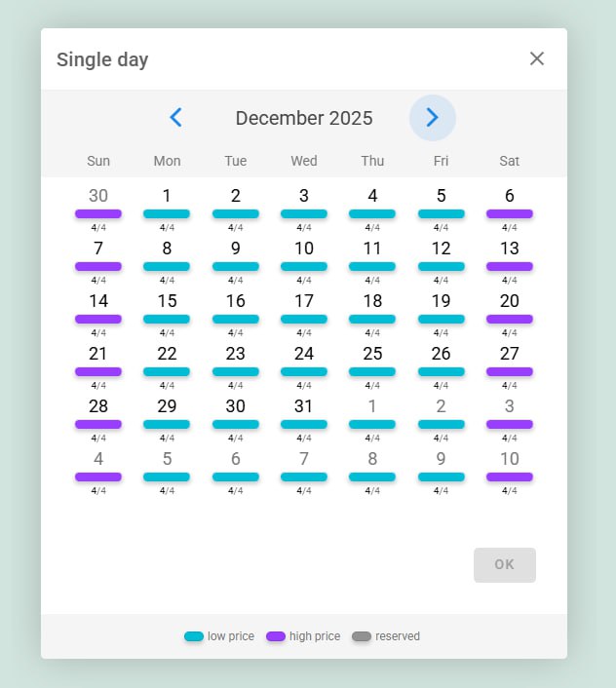Image resolution: width=616 pixels, height=688 pixels.
Task: Click the purple high price legend swatch
Action: (276, 636)
